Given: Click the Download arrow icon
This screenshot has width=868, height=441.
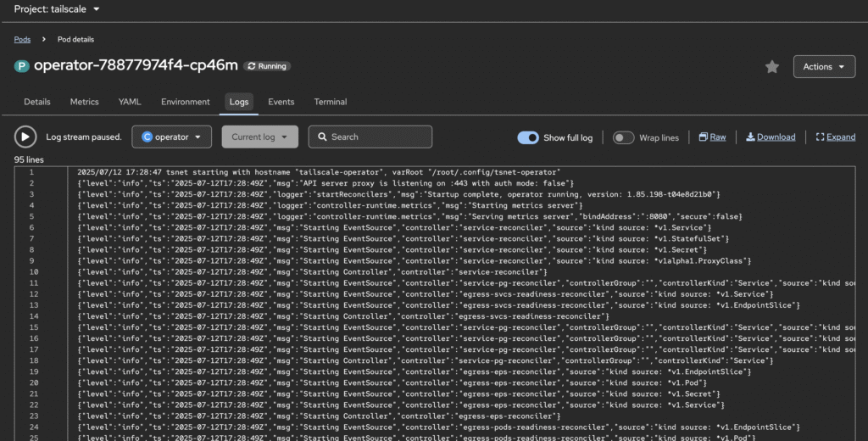Looking at the screenshot, I should coord(750,137).
